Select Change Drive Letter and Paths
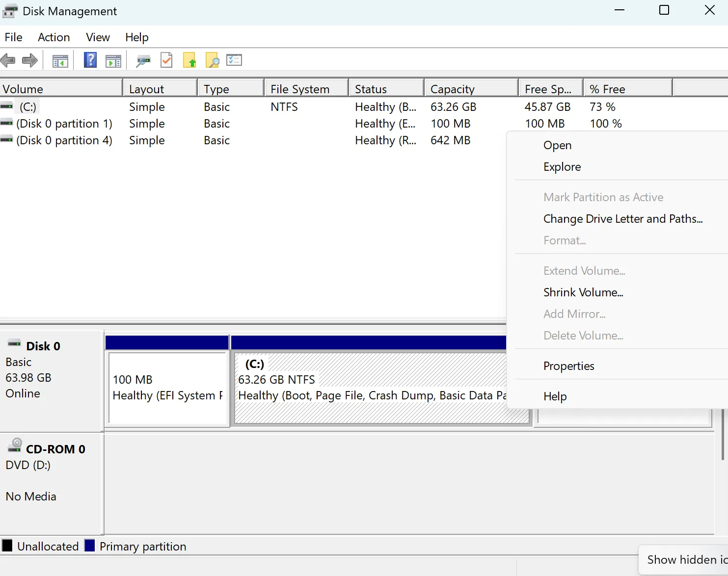This screenshot has width=728, height=576. click(x=622, y=219)
